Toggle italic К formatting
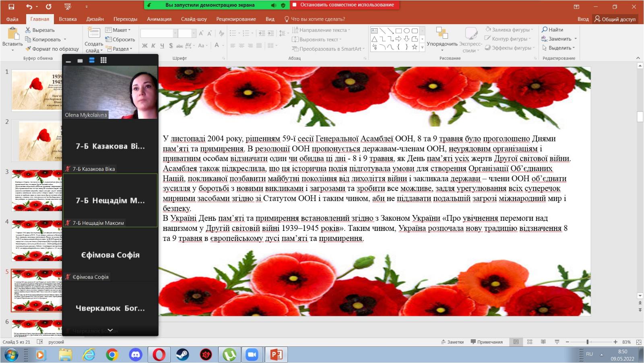 153,46
